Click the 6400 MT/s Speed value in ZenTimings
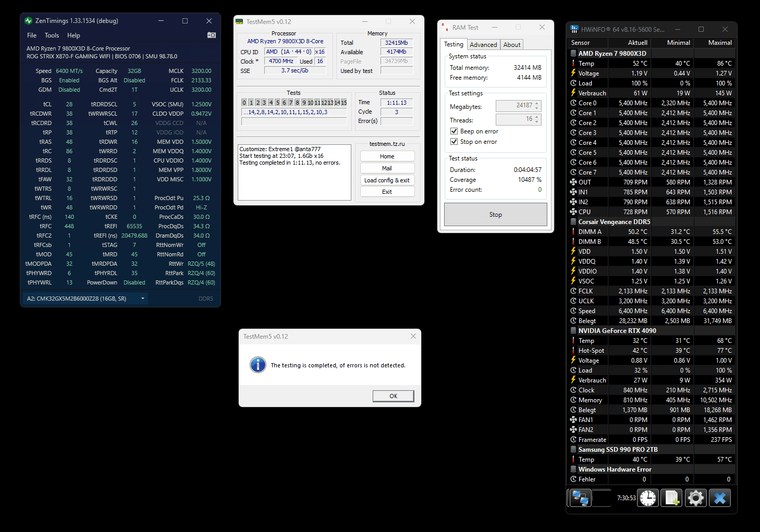Image resolution: width=760 pixels, height=532 pixels. tap(69, 71)
